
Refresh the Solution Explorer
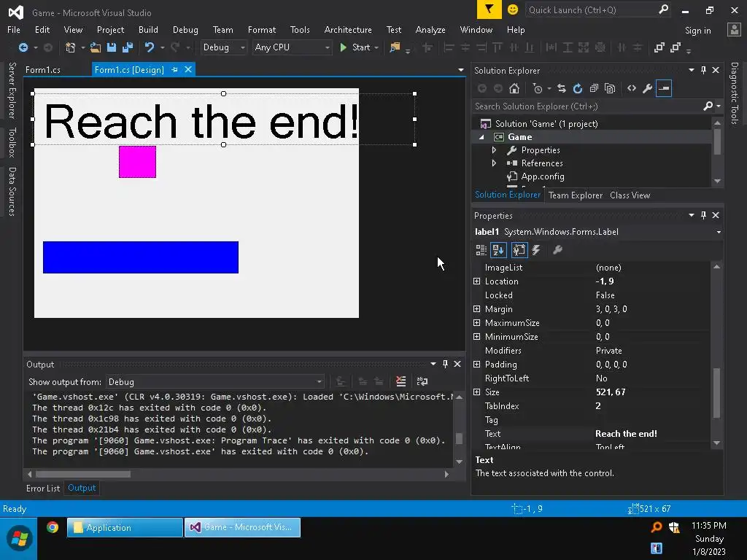coord(578,88)
